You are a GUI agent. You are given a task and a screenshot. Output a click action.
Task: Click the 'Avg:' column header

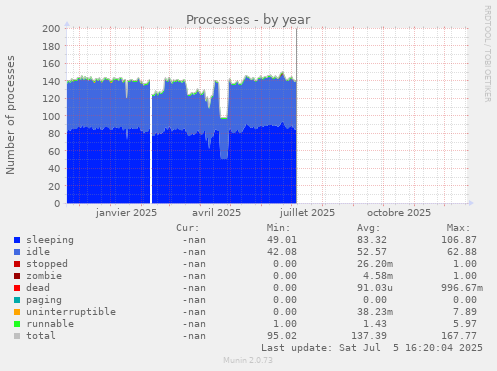coord(368,228)
